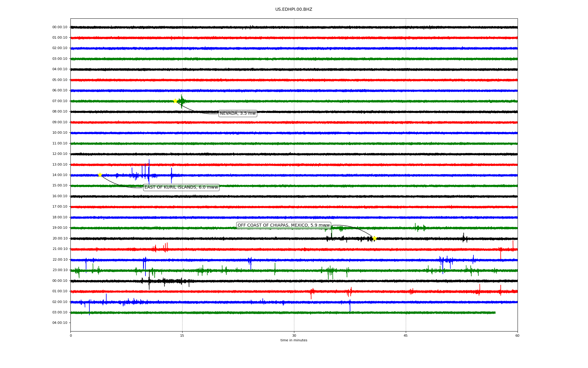Image resolution: width=588 pixels, height=368 pixels.
Task: Click the last 04:00:10 row label
Action: [x=60, y=323]
